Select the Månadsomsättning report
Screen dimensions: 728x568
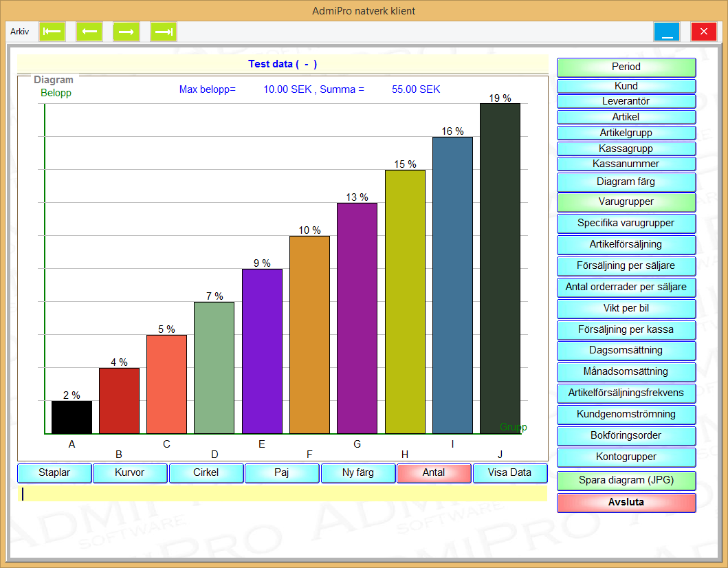[x=626, y=372]
